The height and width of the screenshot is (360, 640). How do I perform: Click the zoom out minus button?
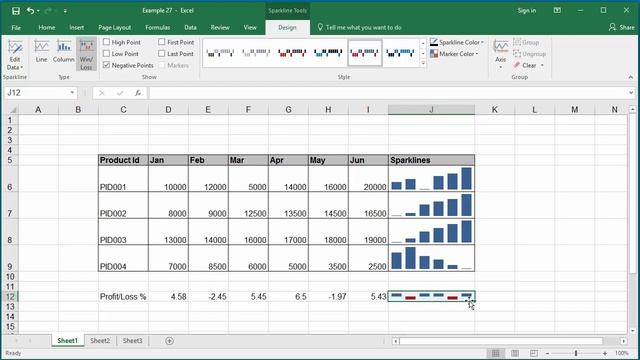[547, 353]
